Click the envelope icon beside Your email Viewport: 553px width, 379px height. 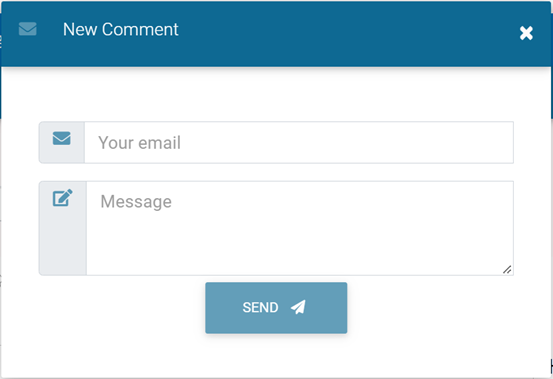coord(62,138)
